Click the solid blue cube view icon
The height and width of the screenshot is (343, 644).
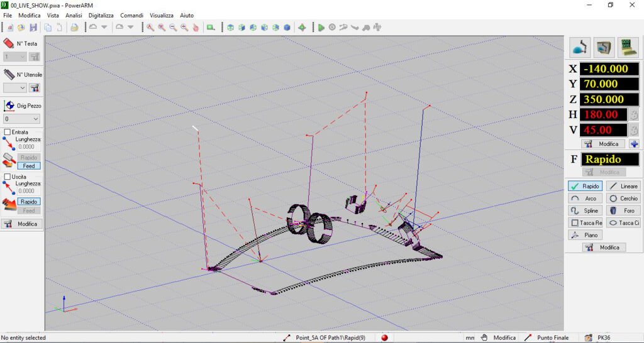[x=287, y=28]
